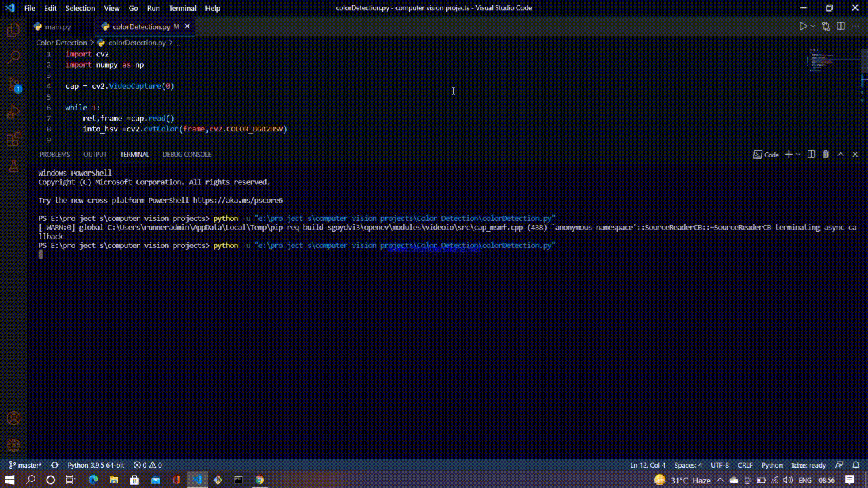Open the Testing flask view
Viewport: 868px width, 488px height.
click(x=14, y=166)
